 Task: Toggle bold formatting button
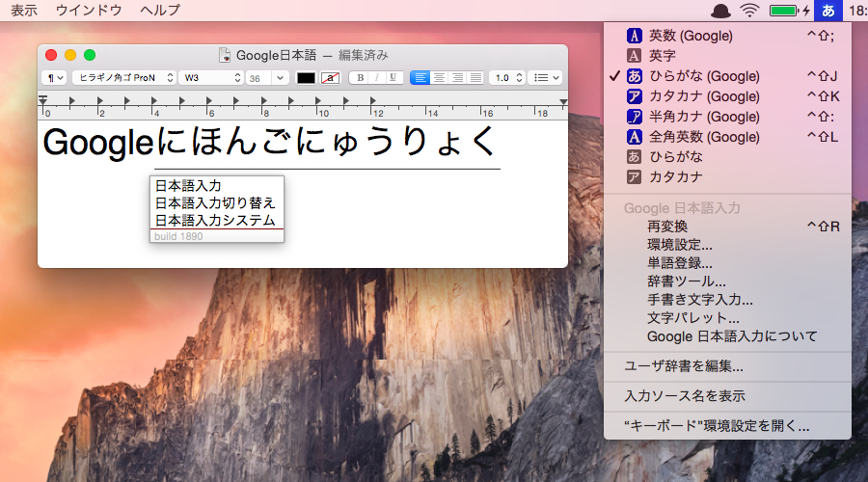coord(361,78)
